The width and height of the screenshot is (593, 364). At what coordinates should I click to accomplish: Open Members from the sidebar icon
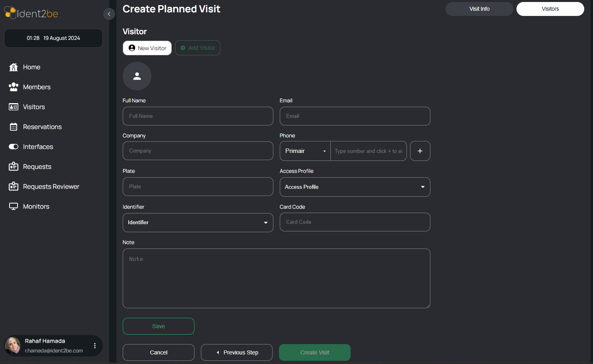pyautogui.click(x=14, y=87)
